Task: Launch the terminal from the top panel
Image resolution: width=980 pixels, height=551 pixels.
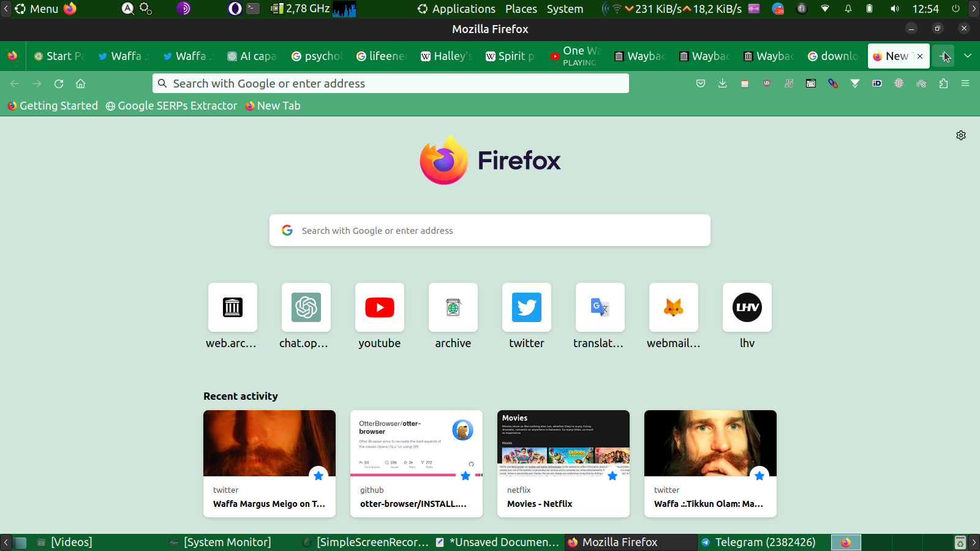Action: [253, 9]
